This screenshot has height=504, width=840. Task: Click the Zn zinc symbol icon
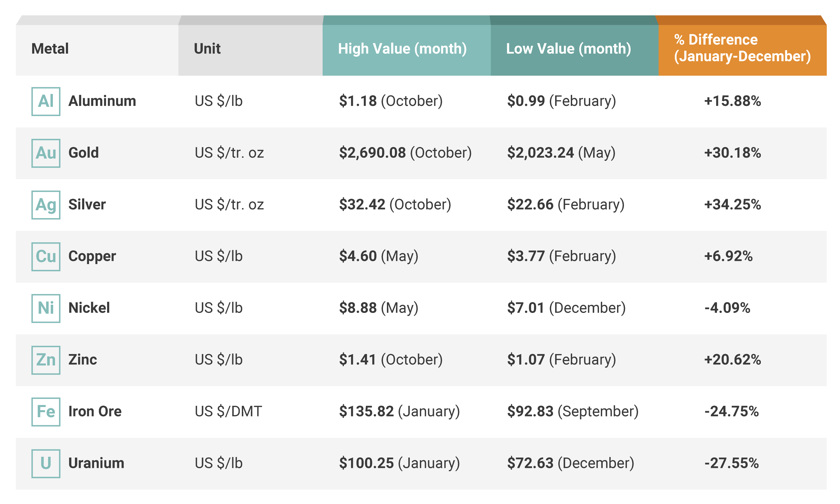click(x=46, y=360)
